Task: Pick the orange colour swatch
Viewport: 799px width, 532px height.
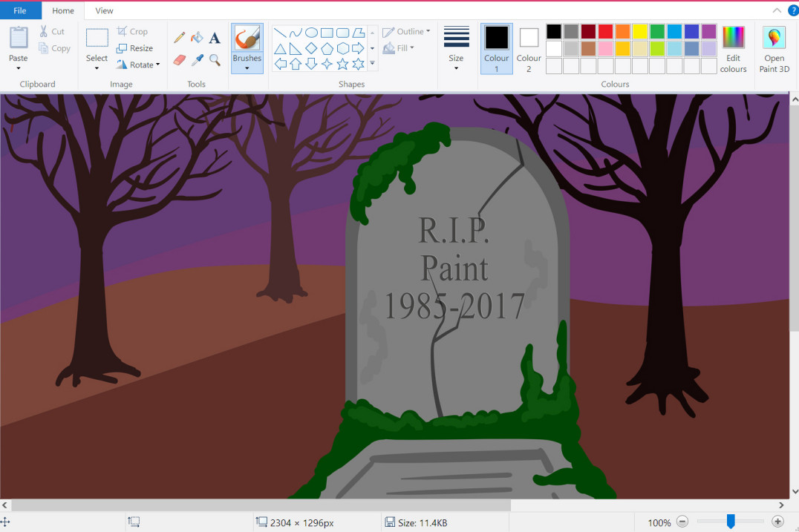Action: tap(622, 32)
